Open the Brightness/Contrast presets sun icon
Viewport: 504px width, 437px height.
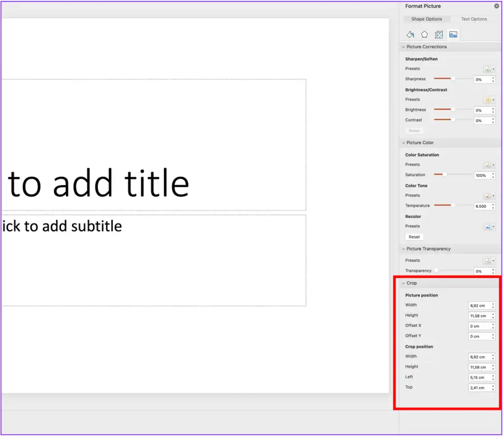tap(488, 100)
